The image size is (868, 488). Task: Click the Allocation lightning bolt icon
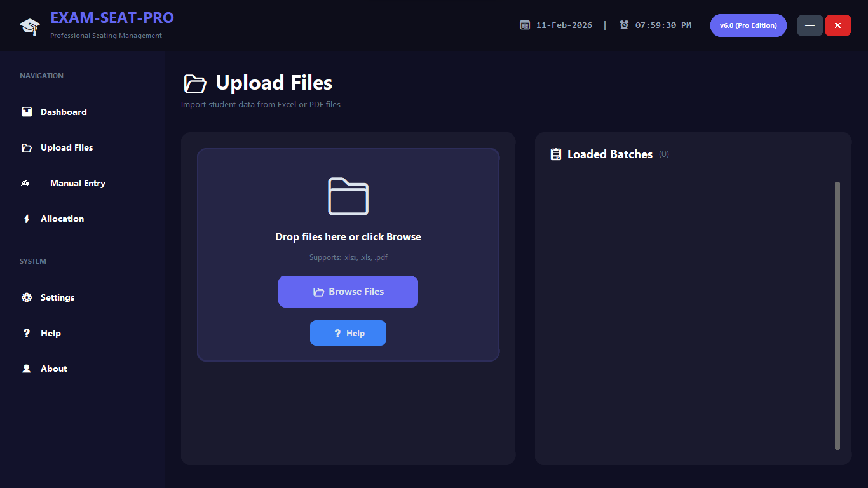coord(27,219)
